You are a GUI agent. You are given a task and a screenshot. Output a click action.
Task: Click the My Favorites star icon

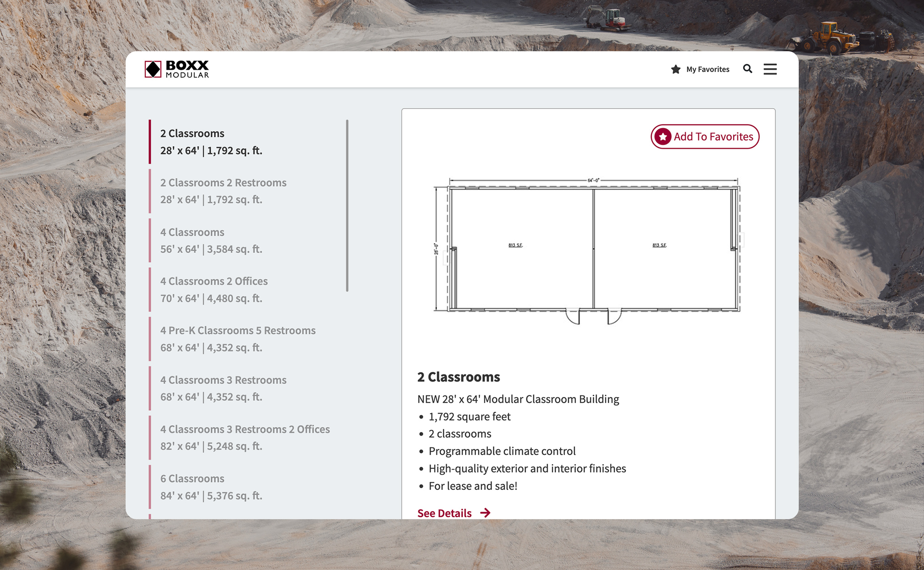click(x=676, y=69)
